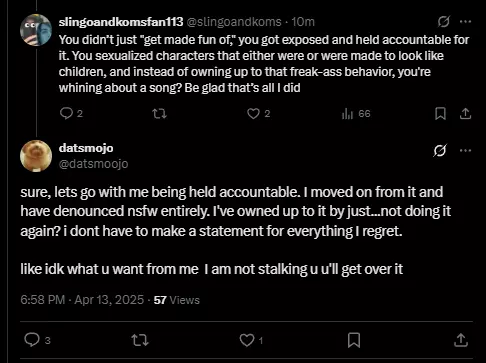Viewport: 486px width, 363px height.
Task: Open Grok icon on slingoandkomsfan113's tweet
Action: [444, 22]
